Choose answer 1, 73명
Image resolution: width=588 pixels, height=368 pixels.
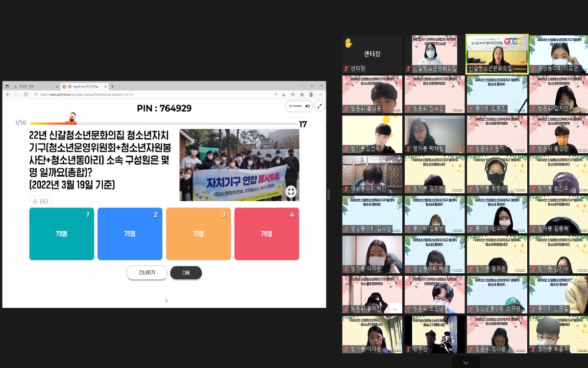62,234
